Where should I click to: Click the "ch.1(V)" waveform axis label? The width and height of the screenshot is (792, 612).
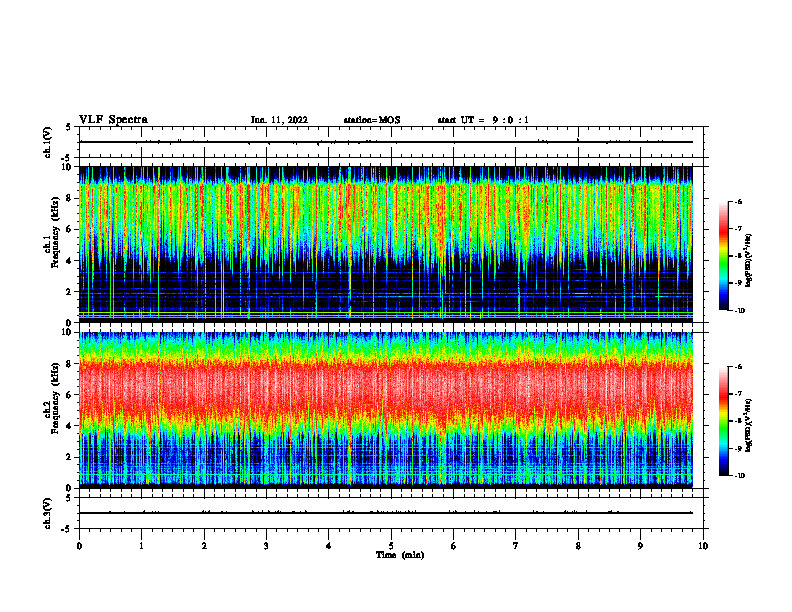[47, 142]
